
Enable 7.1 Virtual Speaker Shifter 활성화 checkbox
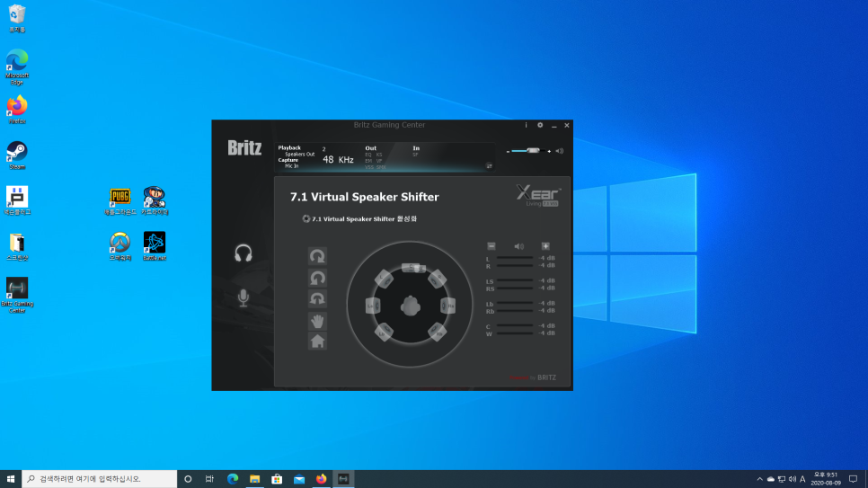(x=306, y=218)
